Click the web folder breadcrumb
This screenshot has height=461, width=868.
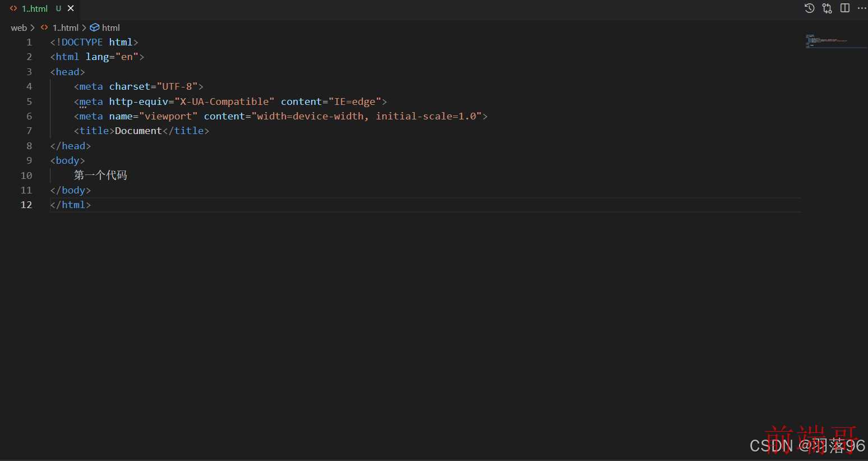click(x=19, y=27)
